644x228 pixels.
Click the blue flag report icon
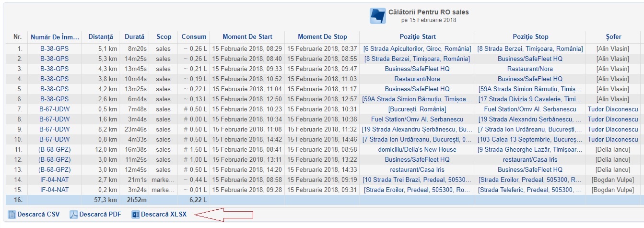(378, 16)
